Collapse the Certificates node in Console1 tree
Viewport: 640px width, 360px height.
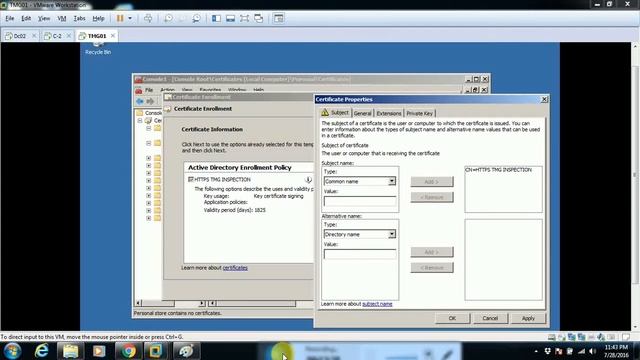click(x=140, y=121)
